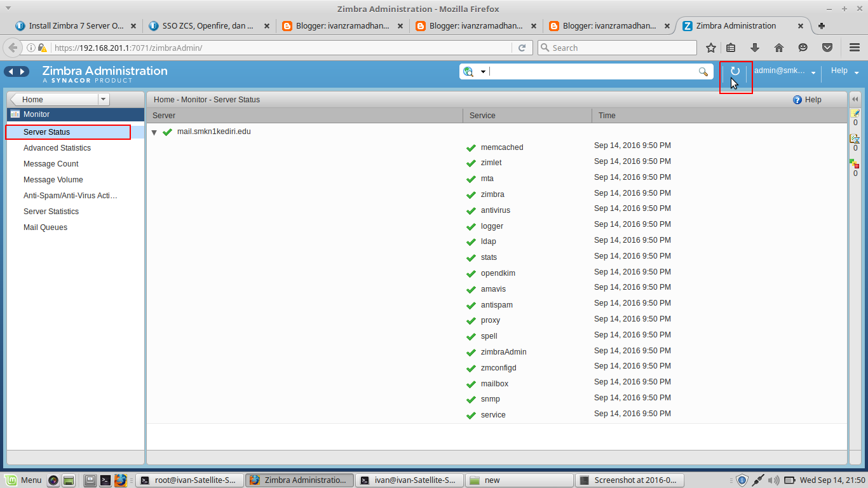
Task: Click the logger service row
Action: 492,226
